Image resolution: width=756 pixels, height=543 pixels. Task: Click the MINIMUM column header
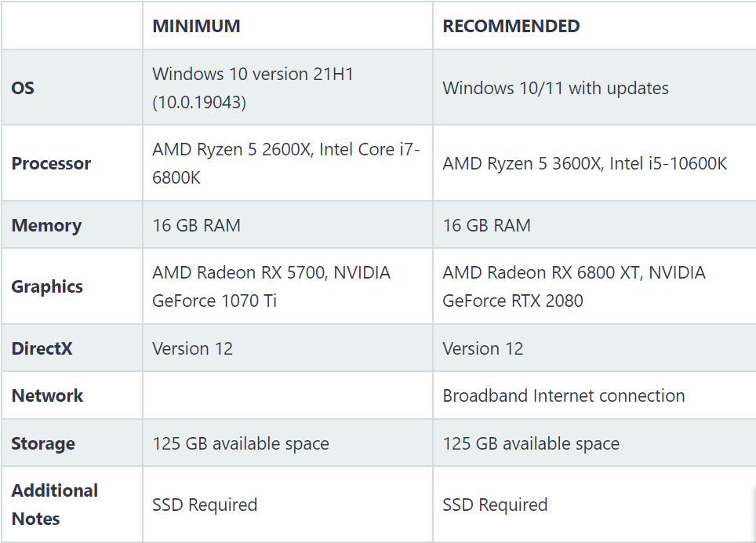click(x=196, y=26)
